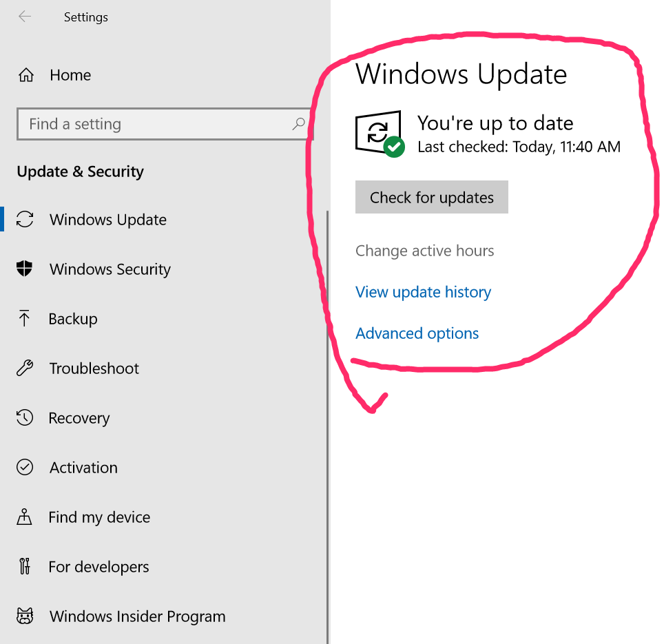Click the Backup upward arrow icon

(24, 318)
